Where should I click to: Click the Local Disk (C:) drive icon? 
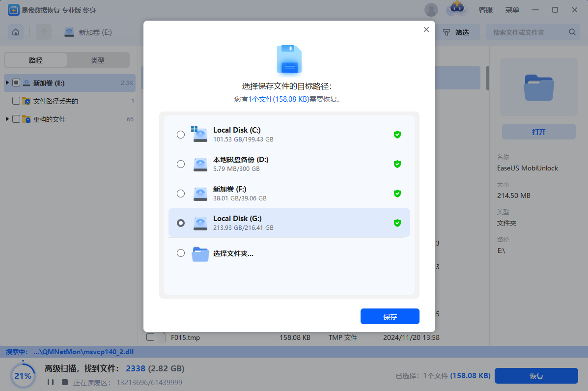[x=199, y=134]
